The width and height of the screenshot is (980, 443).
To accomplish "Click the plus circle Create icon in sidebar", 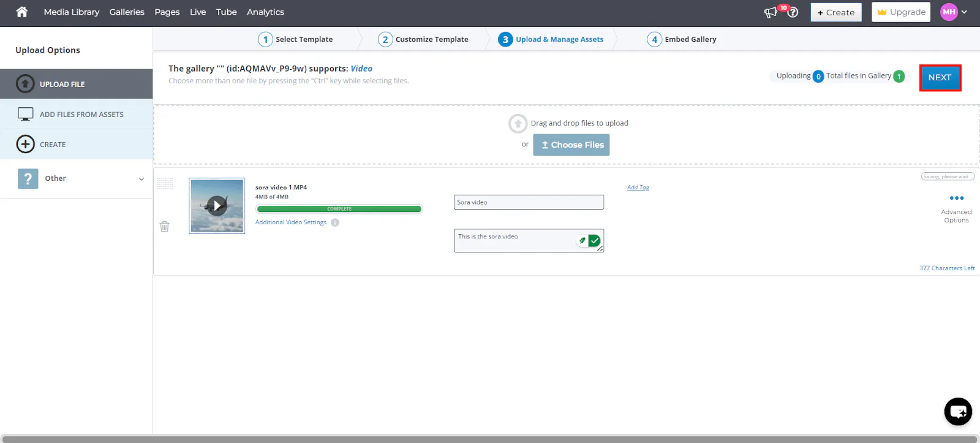I will pos(25,144).
